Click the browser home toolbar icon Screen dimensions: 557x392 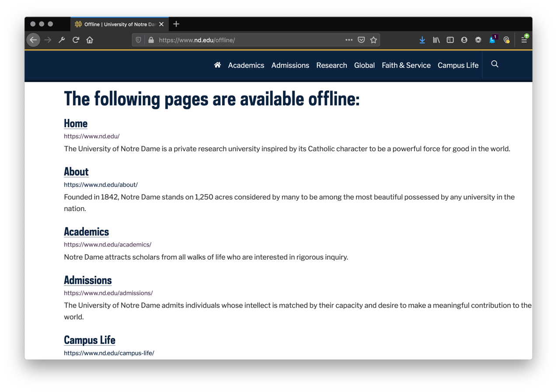pyautogui.click(x=90, y=40)
